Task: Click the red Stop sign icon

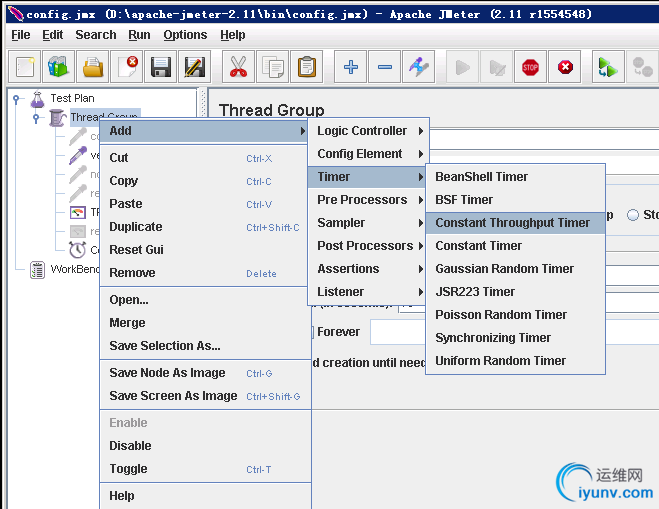Action: point(530,67)
